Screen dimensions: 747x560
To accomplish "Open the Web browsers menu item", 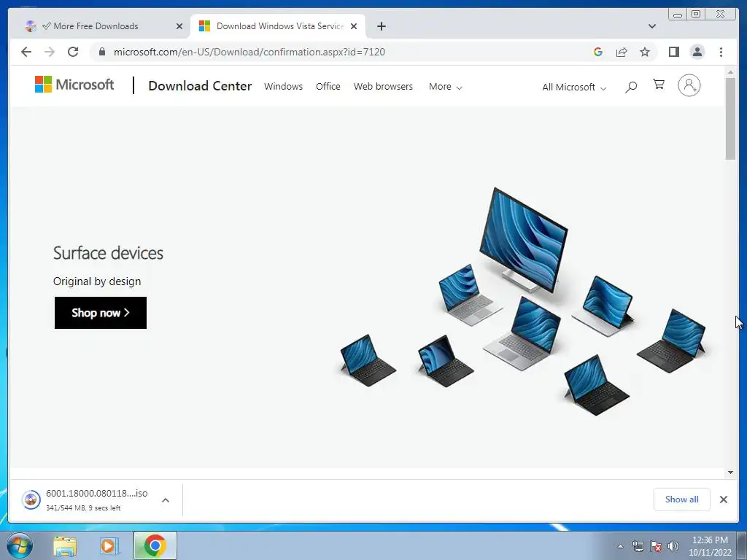I will click(x=383, y=87).
